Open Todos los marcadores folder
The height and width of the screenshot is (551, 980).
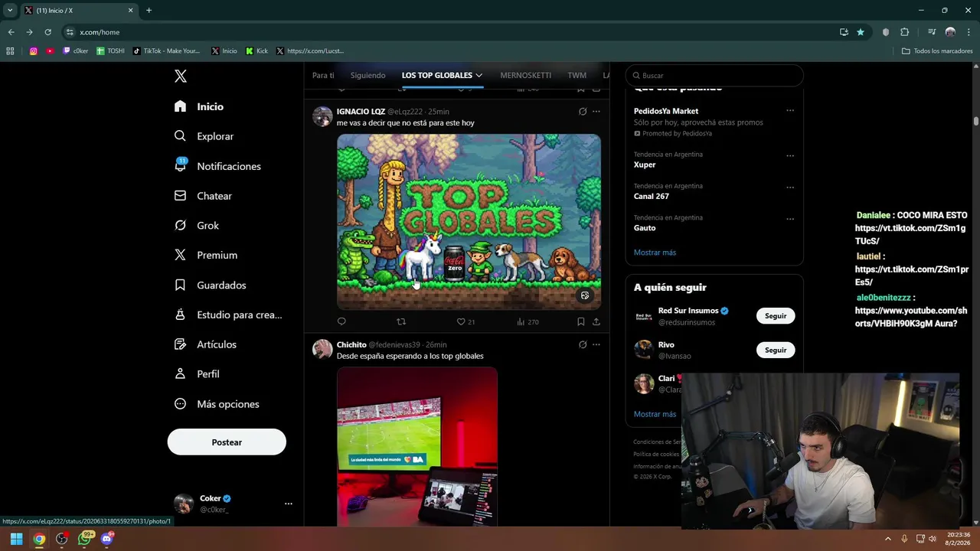tap(937, 51)
